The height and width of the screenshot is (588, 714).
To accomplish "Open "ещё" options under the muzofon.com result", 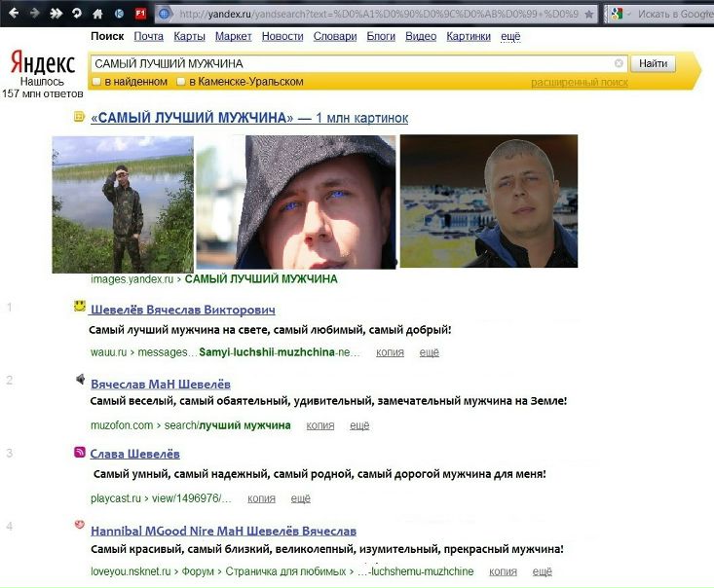I will click(x=359, y=425).
